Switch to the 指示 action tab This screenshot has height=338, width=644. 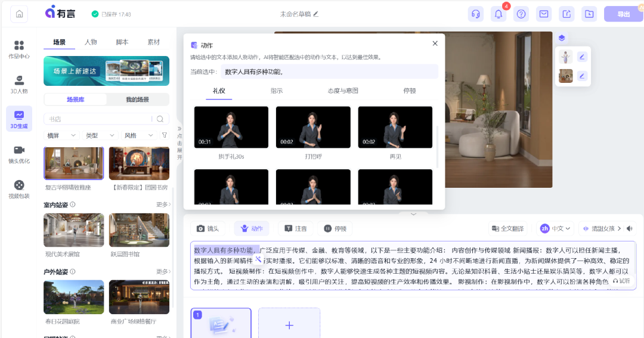click(x=277, y=91)
